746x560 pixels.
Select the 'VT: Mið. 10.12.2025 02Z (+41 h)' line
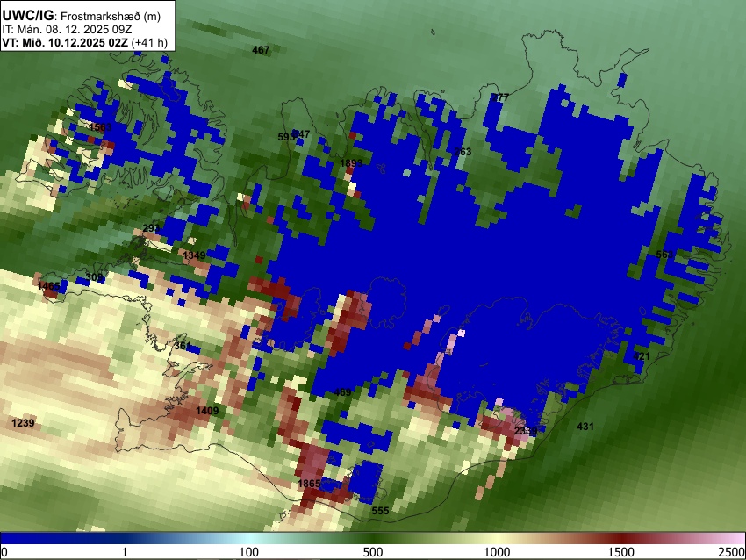point(84,42)
